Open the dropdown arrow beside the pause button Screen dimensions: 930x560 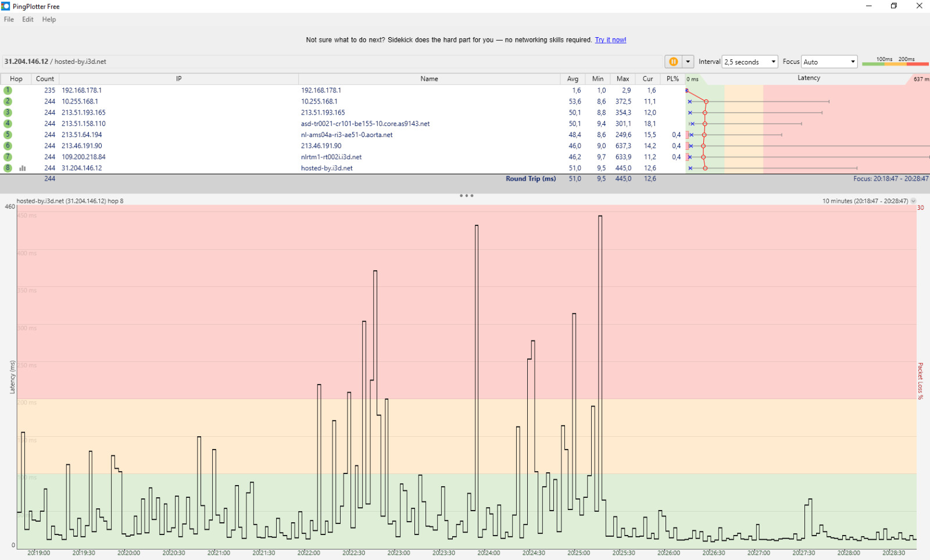coord(688,62)
